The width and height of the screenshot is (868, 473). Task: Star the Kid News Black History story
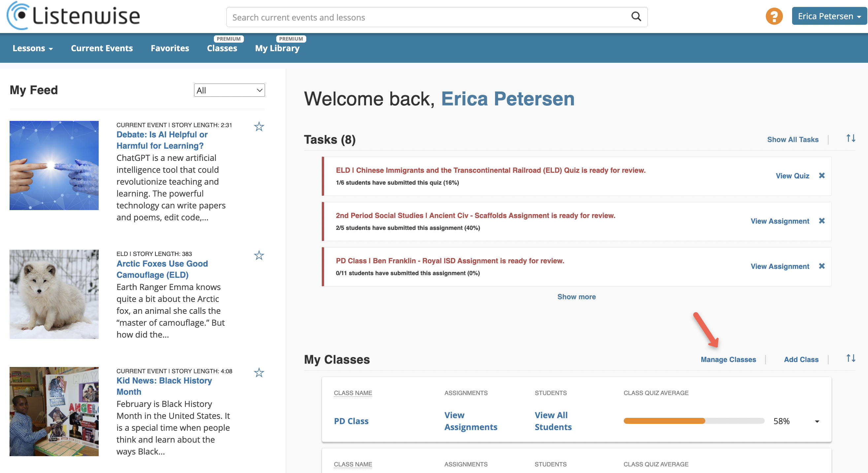pyautogui.click(x=259, y=373)
